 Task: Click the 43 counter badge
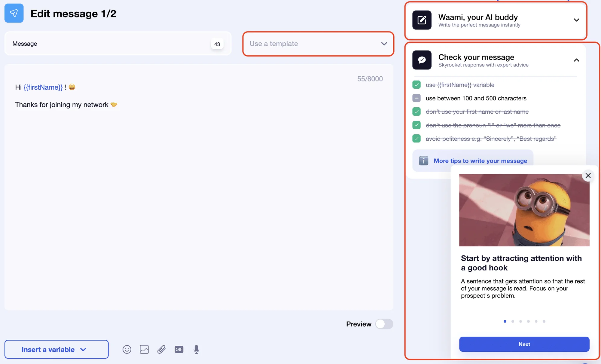click(217, 44)
